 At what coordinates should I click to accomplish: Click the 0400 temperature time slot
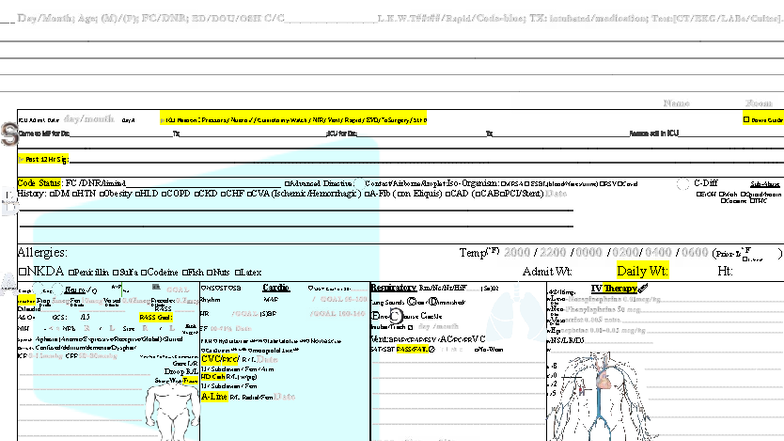click(658, 252)
